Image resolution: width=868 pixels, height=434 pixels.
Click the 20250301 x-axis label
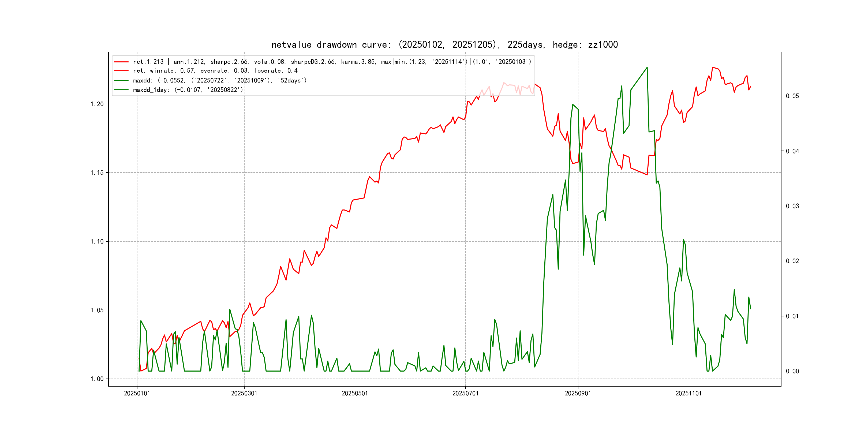tap(244, 394)
